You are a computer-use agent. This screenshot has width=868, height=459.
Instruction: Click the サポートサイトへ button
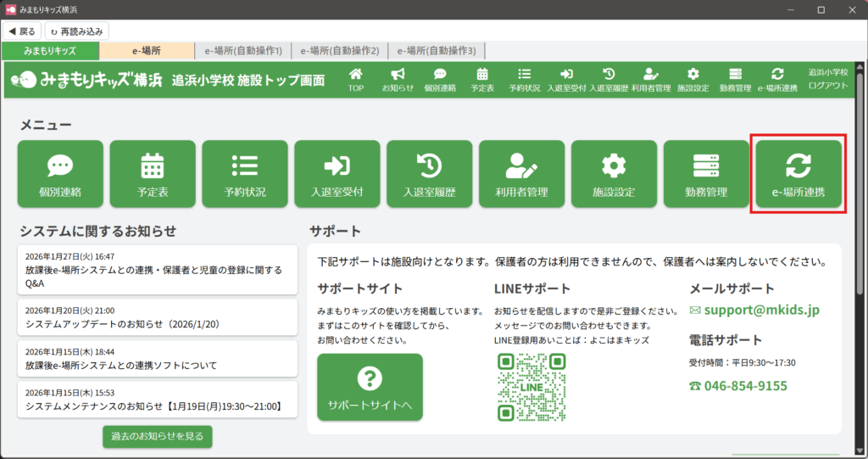coord(370,387)
